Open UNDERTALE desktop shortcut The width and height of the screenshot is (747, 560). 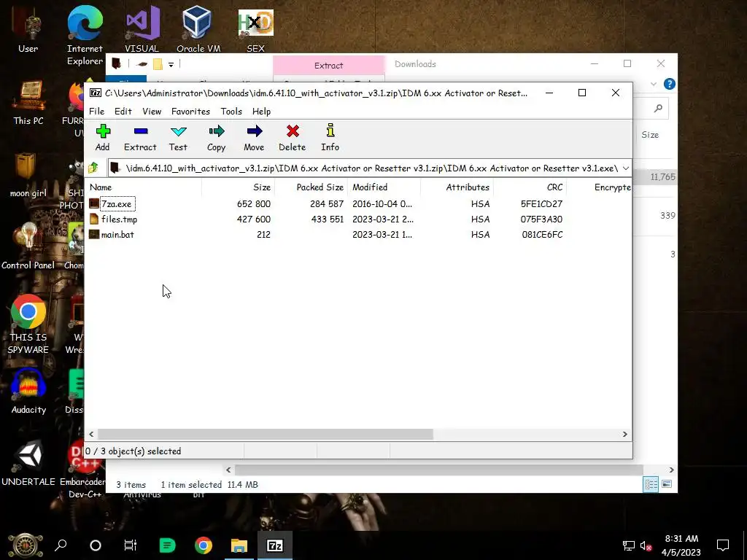pyautogui.click(x=28, y=463)
